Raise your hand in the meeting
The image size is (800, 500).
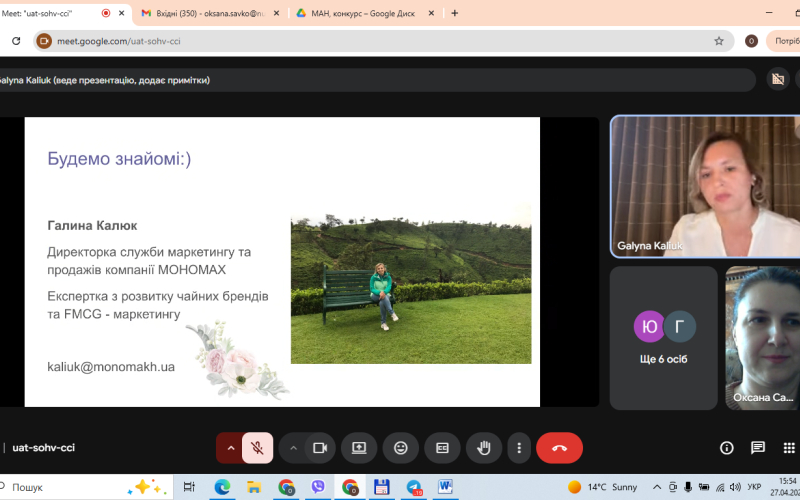point(484,448)
